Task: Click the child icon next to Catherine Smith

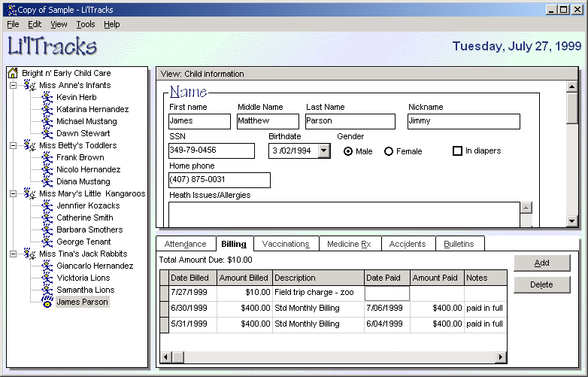Action: pos(47,217)
